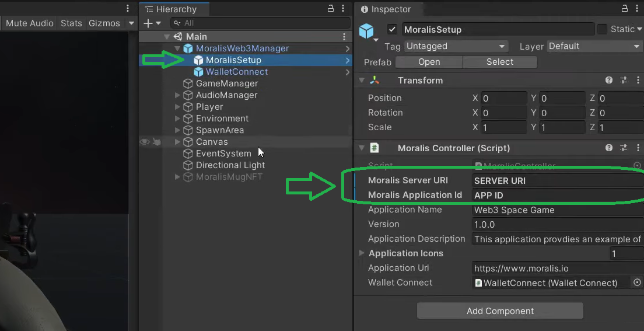This screenshot has height=331, width=644.
Task: Edit Scale Z value field
Action: coord(621,127)
